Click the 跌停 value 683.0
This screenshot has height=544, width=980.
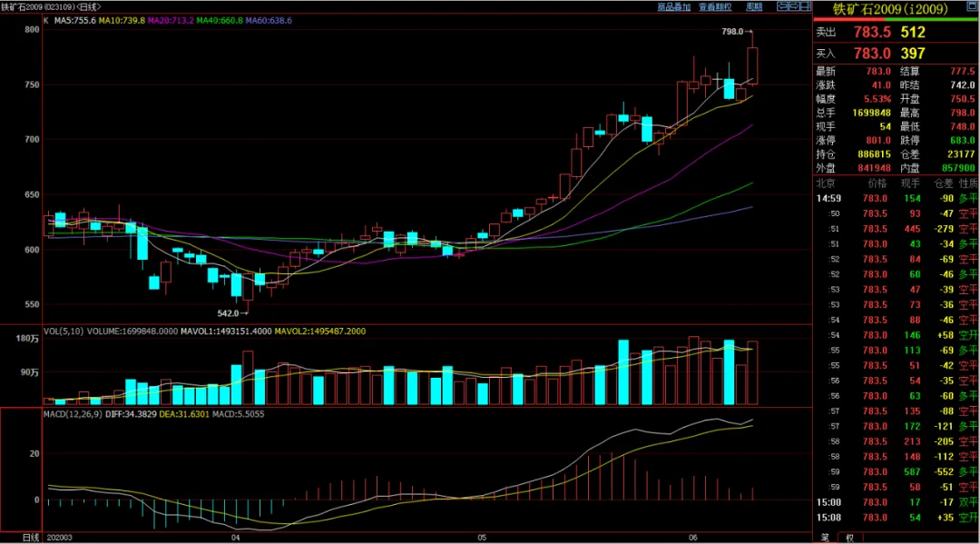tap(963, 140)
